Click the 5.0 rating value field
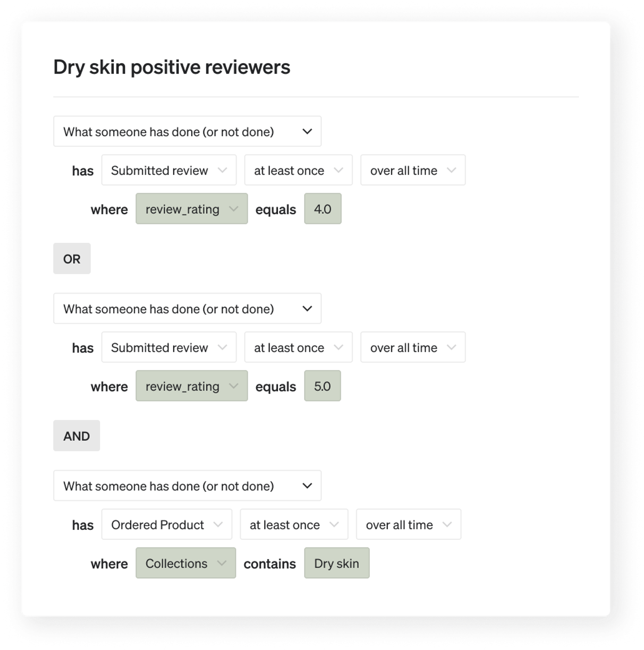Image resolution: width=644 pixels, height=650 pixels. point(322,386)
